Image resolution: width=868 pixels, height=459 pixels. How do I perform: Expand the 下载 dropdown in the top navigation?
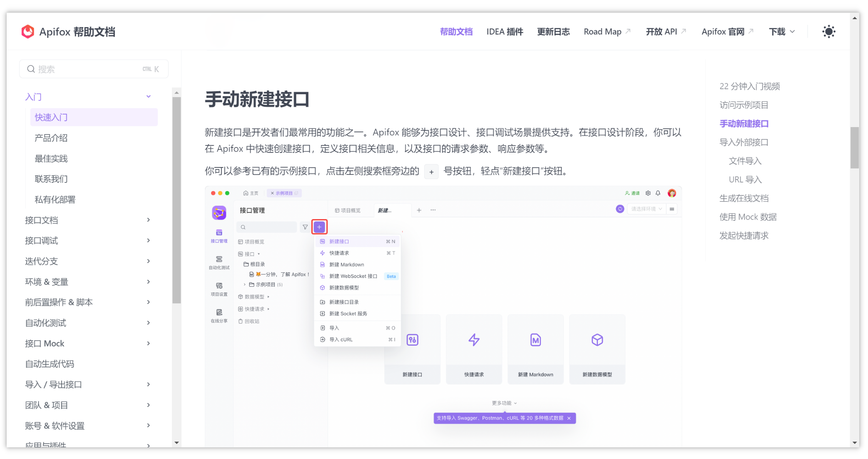click(782, 31)
